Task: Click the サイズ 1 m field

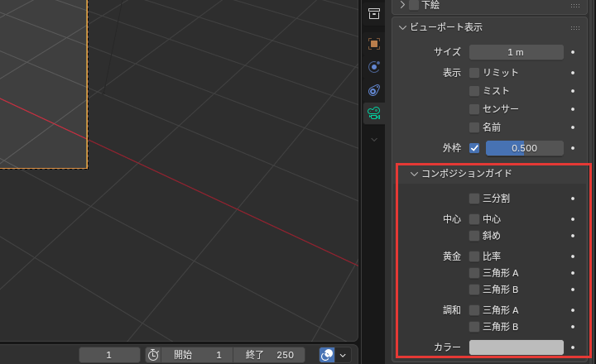Action: coord(517,52)
